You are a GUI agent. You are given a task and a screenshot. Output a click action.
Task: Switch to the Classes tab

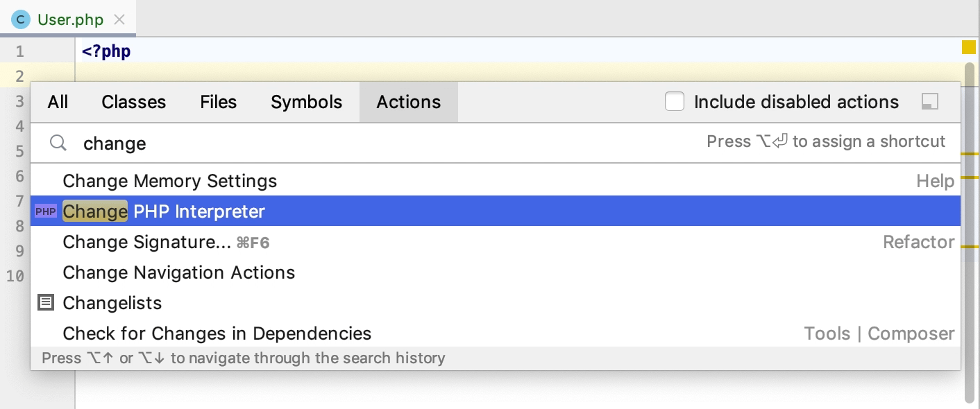133,102
